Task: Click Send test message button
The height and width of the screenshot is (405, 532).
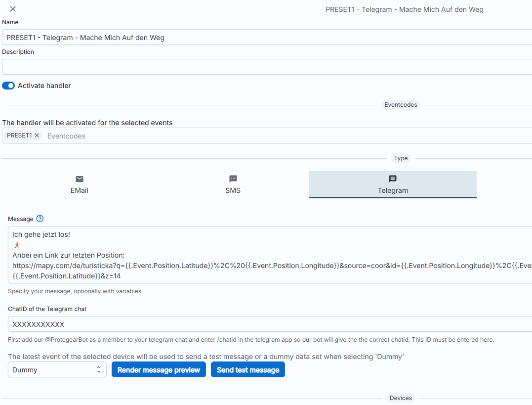Action: point(248,370)
